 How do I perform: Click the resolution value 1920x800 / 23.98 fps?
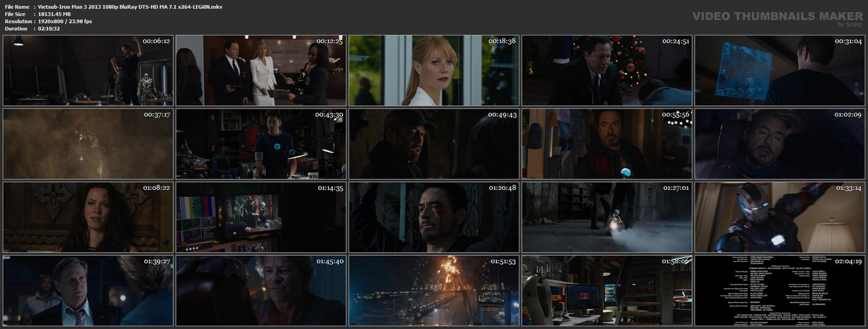coord(65,21)
